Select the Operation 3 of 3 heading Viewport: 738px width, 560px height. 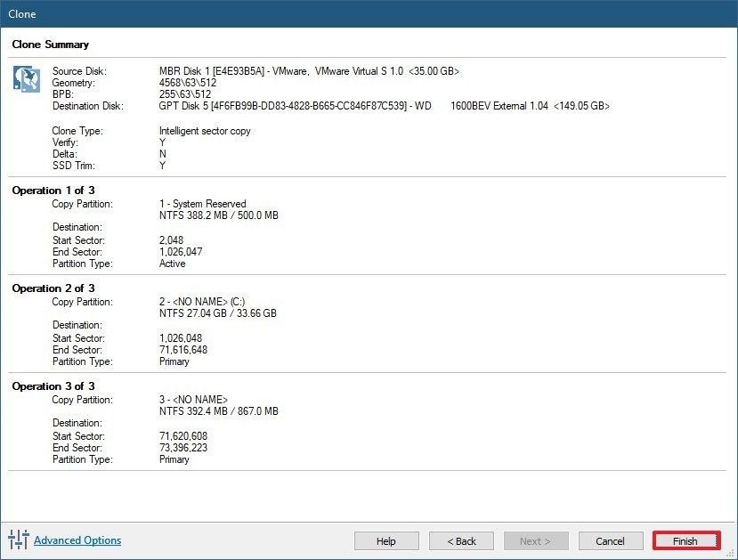53,386
